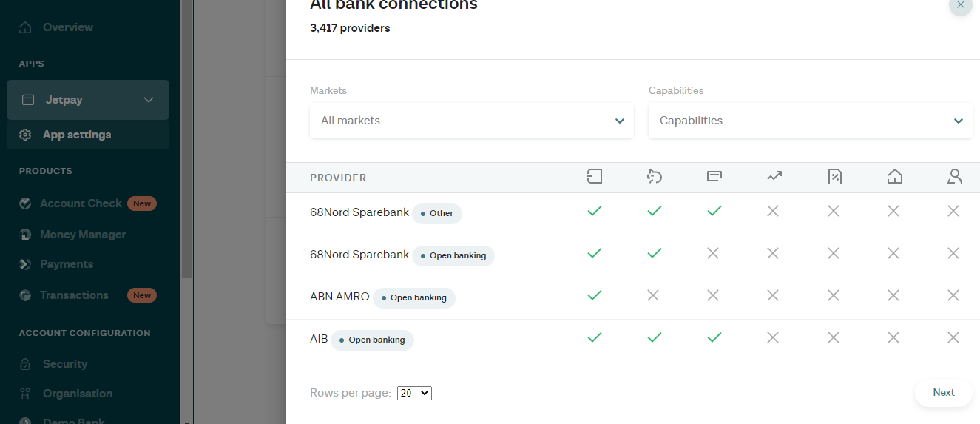Click the piggy bank savings column icon
This screenshot has width=980, height=424.
[654, 176]
